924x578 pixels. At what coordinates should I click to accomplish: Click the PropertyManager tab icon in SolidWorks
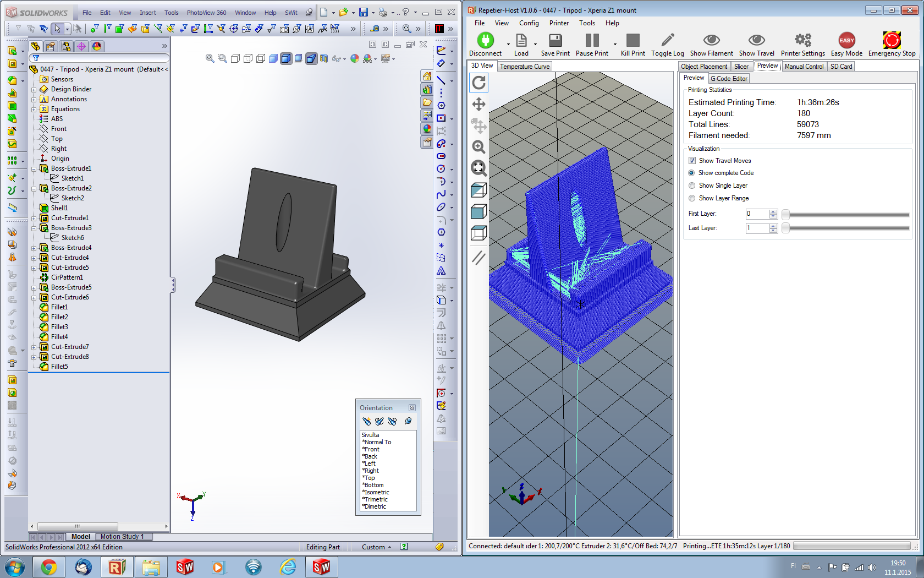[51, 46]
